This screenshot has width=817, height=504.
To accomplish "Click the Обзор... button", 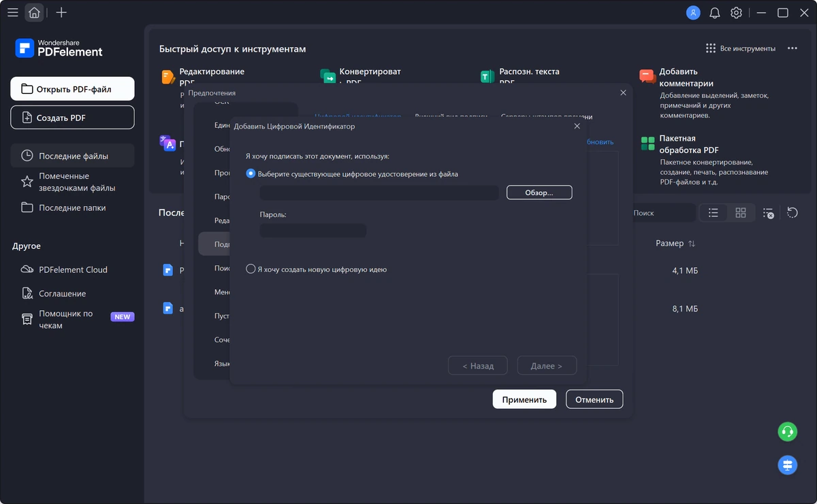I will click(x=539, y=192).
